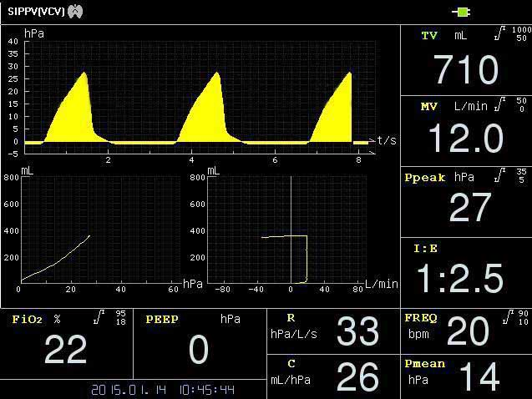The height and width of the screenshot is (399, 532).
Task: Select the resistance R value 33
Action: [x=357, y=331]
